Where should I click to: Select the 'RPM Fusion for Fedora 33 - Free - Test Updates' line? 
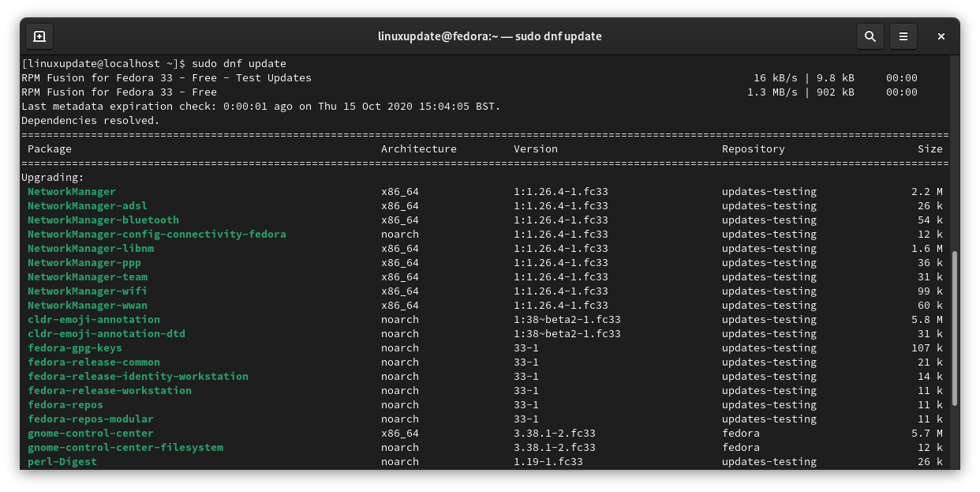[166, 77]
